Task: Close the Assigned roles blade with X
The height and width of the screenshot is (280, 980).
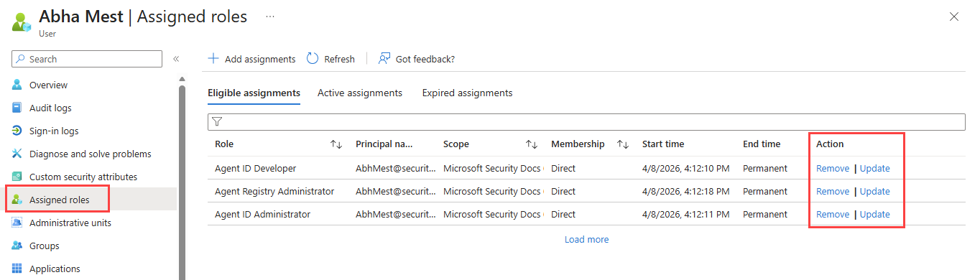Action: [954, 17]
